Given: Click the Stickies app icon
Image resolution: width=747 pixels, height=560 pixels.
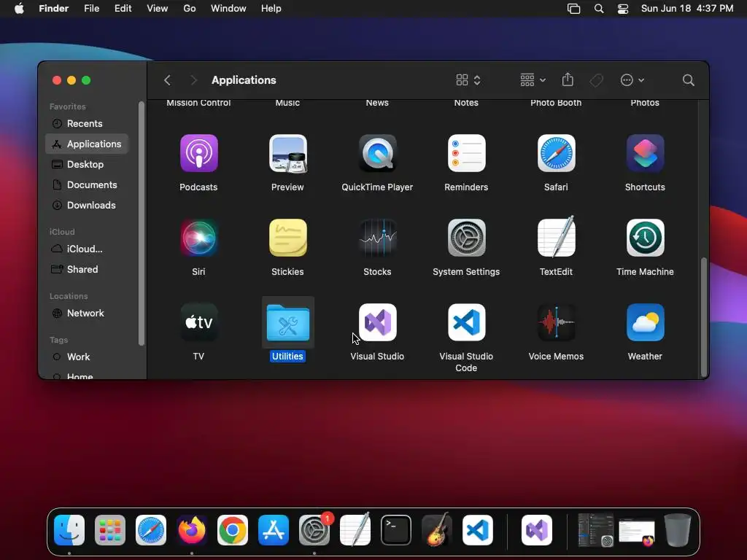Looking at the screenshot, I should 287,238.
